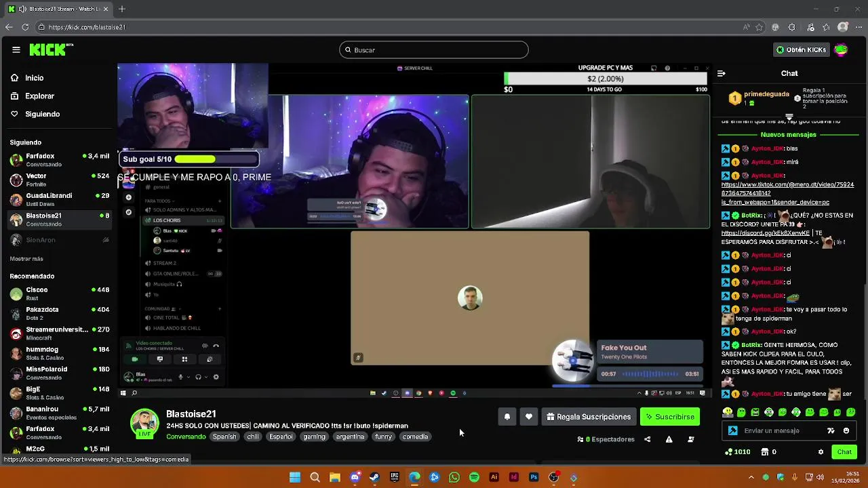
Task: Open the Discord invite link in chat
Action: [x=766, y=233]
